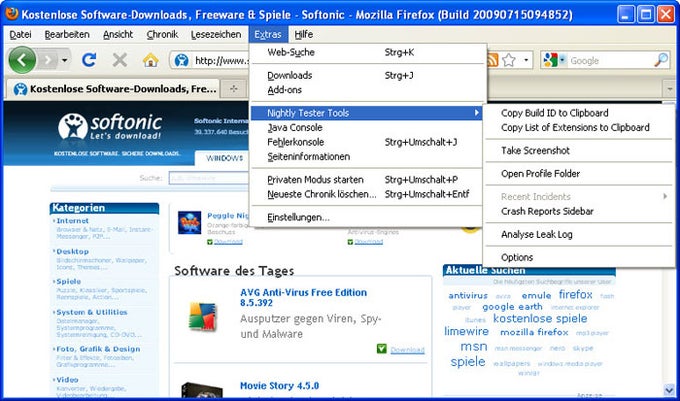Open the back/forward history dropdown arrow
680x401 pixels.
64,60
